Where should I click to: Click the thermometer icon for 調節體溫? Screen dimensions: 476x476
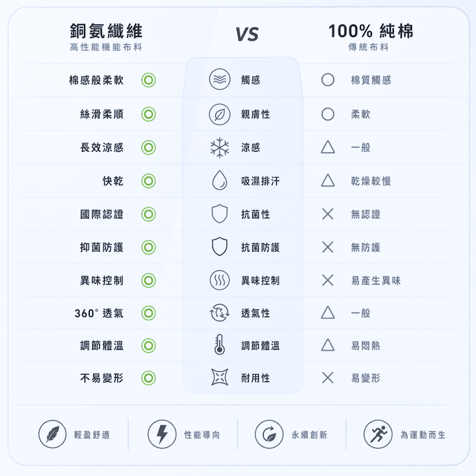pyautogui.click(x=220, y=345)
